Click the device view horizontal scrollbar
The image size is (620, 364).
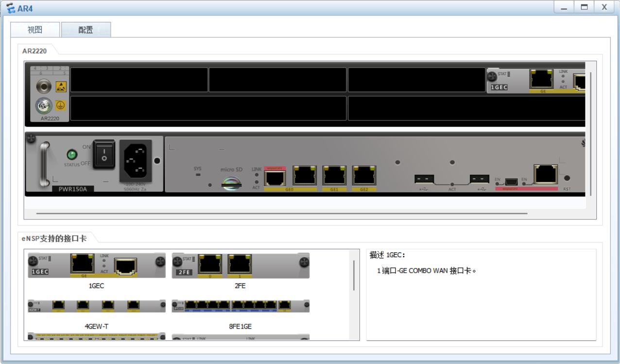(x=282, y=213)
